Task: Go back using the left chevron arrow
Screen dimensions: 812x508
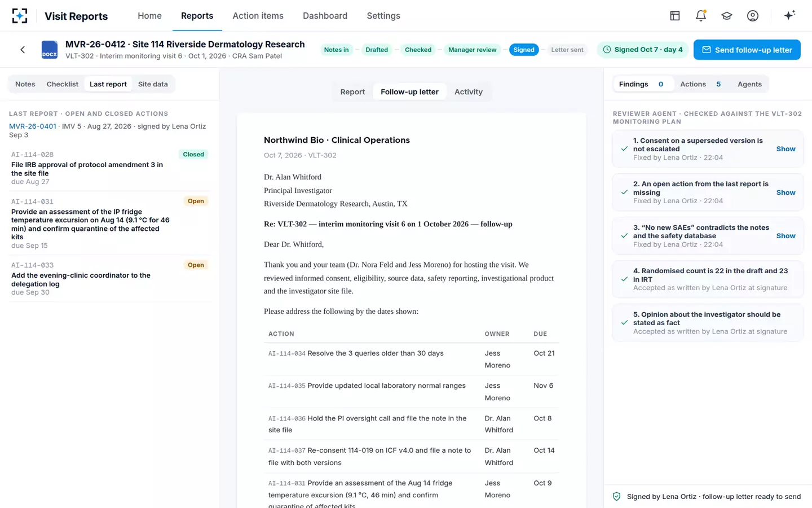Action: tap(23, 50)
